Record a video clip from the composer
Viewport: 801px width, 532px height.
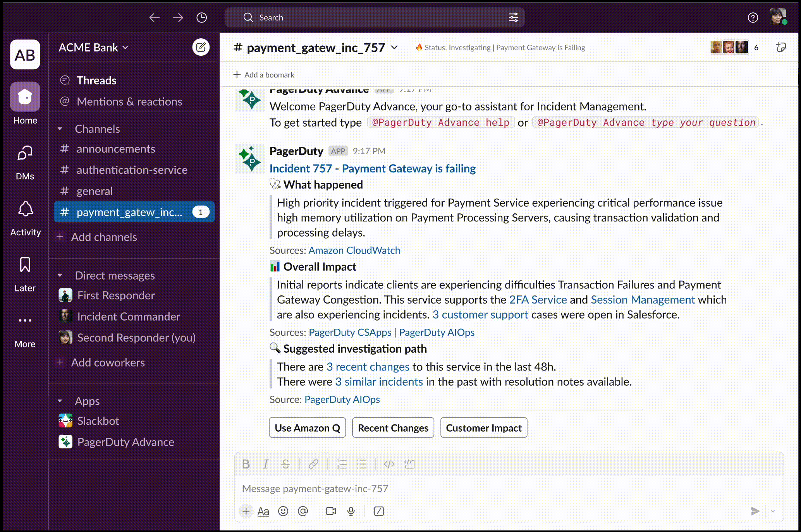(330, 511)
